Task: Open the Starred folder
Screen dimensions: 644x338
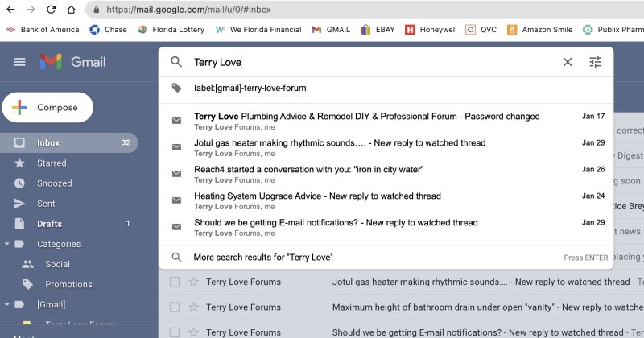Action: [x=69, y=163]
